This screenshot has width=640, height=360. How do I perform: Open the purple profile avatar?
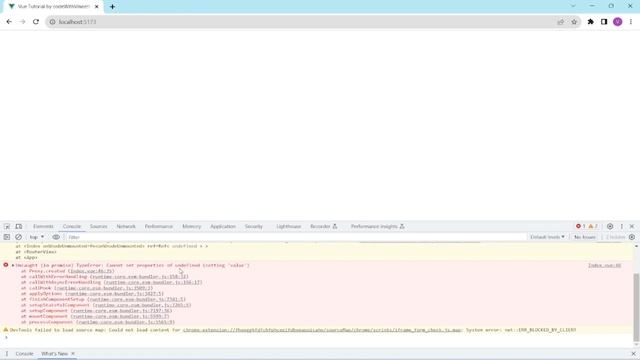click(x=618, y=22)
